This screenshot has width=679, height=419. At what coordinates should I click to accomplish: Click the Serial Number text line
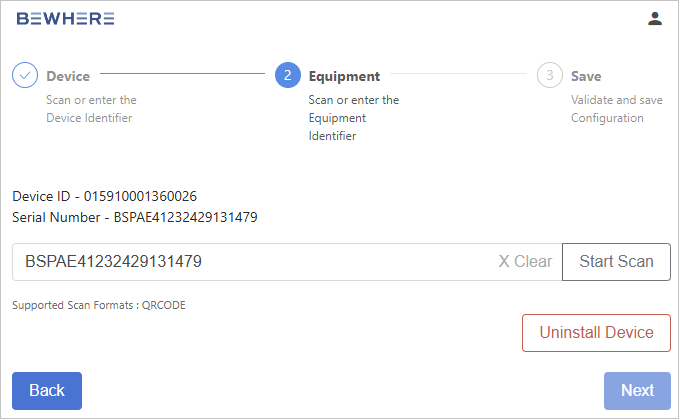pos(135,217)
